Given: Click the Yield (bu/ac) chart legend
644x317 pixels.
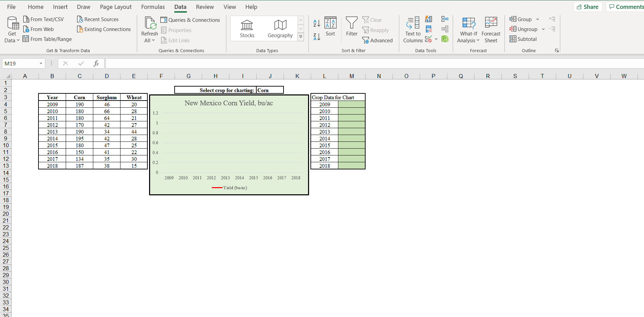Looking at the screenshot, I should (229, 188).
